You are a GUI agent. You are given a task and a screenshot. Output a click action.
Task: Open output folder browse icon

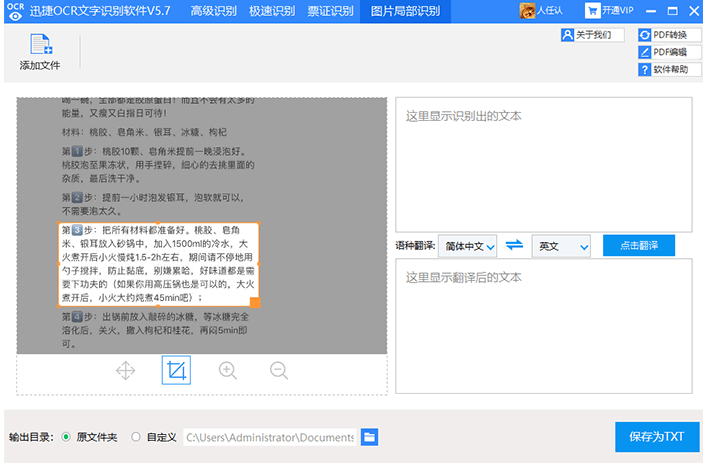pos(369,437)
